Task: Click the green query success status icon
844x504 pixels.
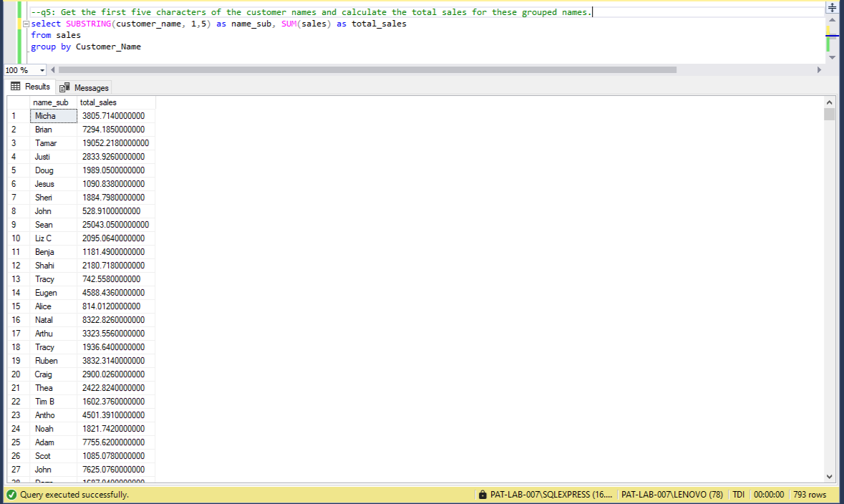Action: [11, 494]
